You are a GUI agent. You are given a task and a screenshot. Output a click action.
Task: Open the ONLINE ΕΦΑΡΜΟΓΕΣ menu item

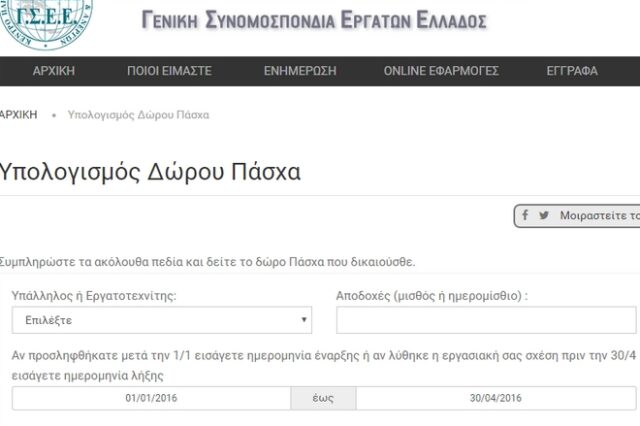coord(441,71)
